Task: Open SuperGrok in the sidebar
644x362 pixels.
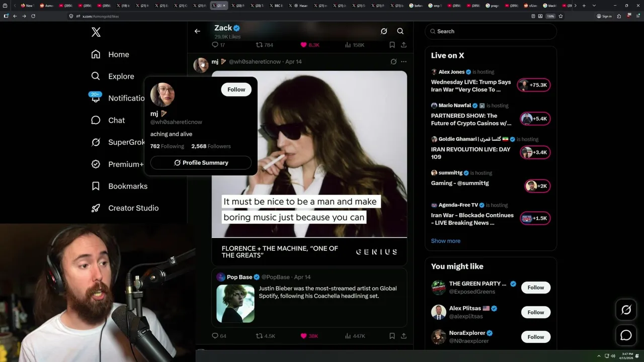Action: [x=118, y=142]
